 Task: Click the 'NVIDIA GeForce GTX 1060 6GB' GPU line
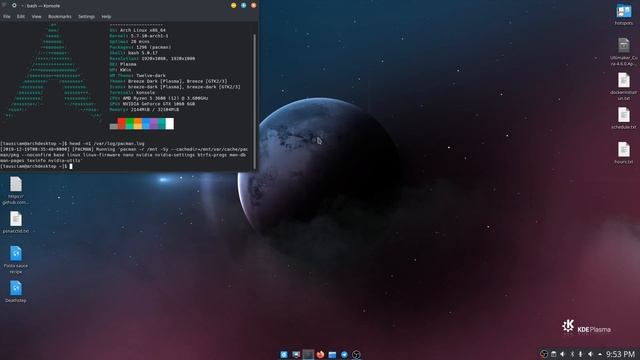[152, 104]
